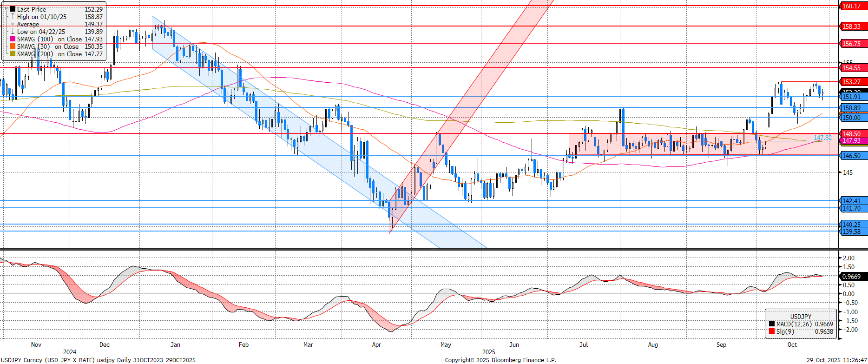Click the red Sig(9) legend swatch
Viewport: 868px width, 364px height.
pyautogui.click(x=772, y=331)
